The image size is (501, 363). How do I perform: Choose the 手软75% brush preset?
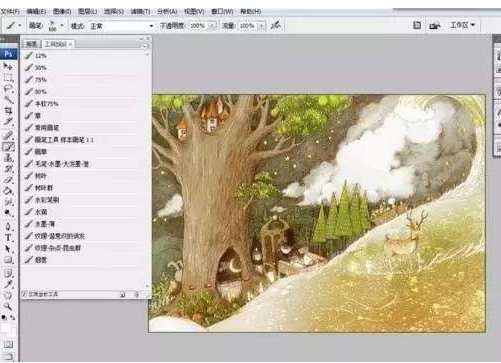[85, 104]
